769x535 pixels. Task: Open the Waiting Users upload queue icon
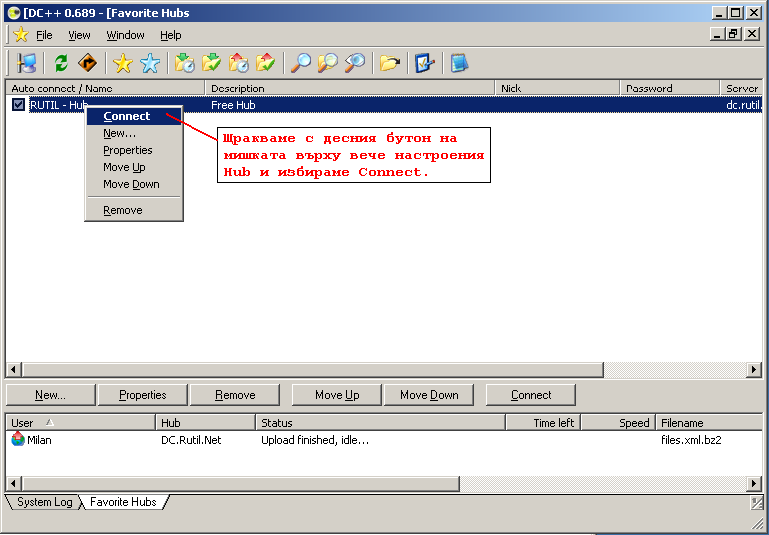pos(239,63)
